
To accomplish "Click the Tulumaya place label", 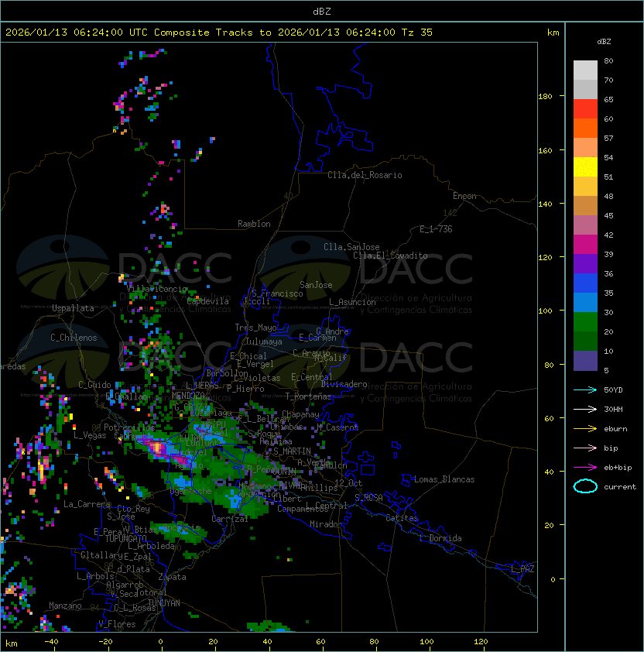I will pos(264,341).
